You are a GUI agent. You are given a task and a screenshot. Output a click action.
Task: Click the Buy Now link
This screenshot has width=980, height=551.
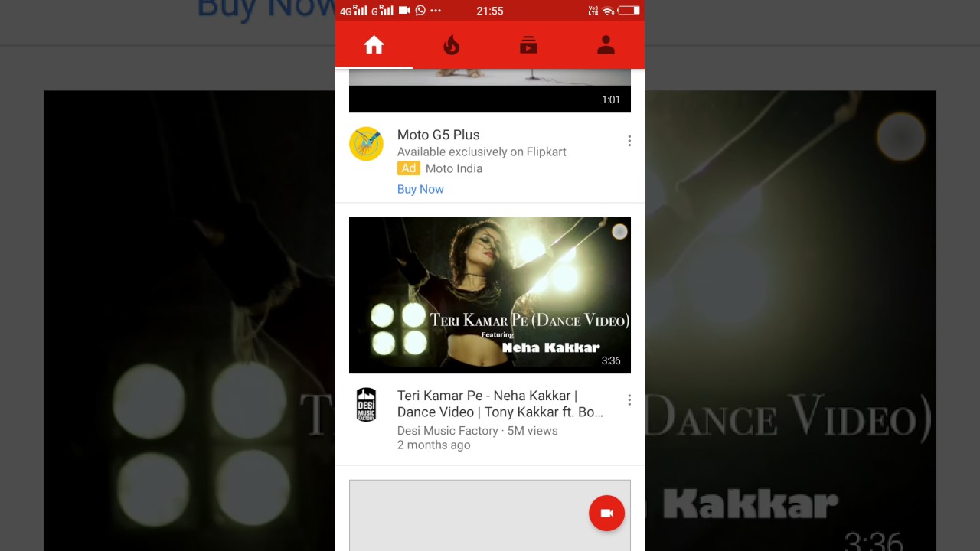pos(420,189)
